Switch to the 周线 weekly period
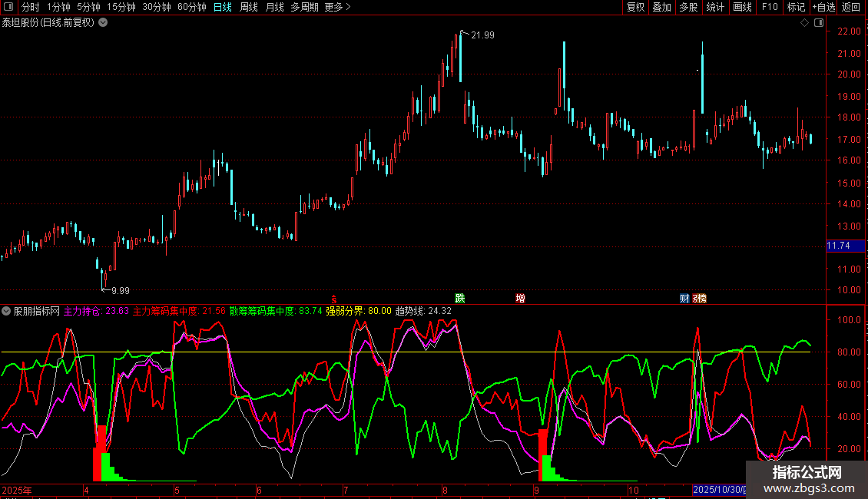The height and width of the screenshot is (499, 868). tap(249, 8)
